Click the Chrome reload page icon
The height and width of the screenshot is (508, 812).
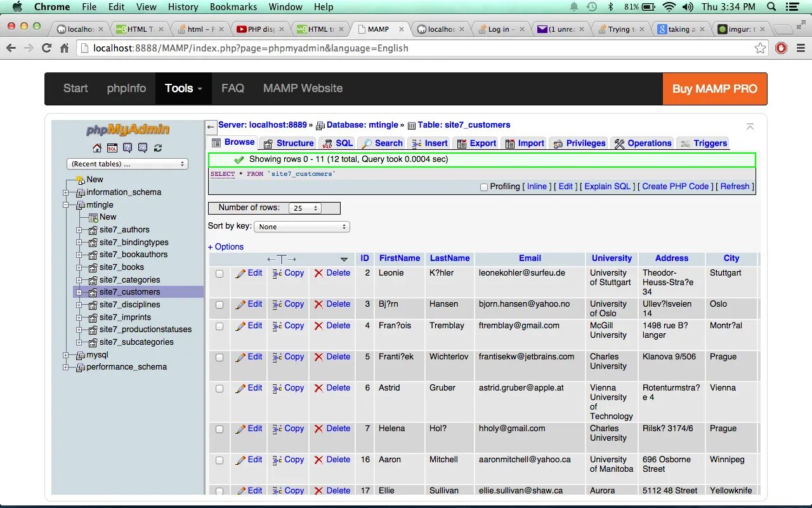click(46, 48)
